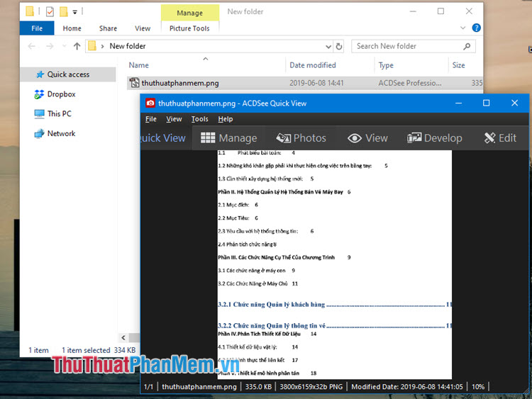Open the View mode with eye icon

click(367, 138)
